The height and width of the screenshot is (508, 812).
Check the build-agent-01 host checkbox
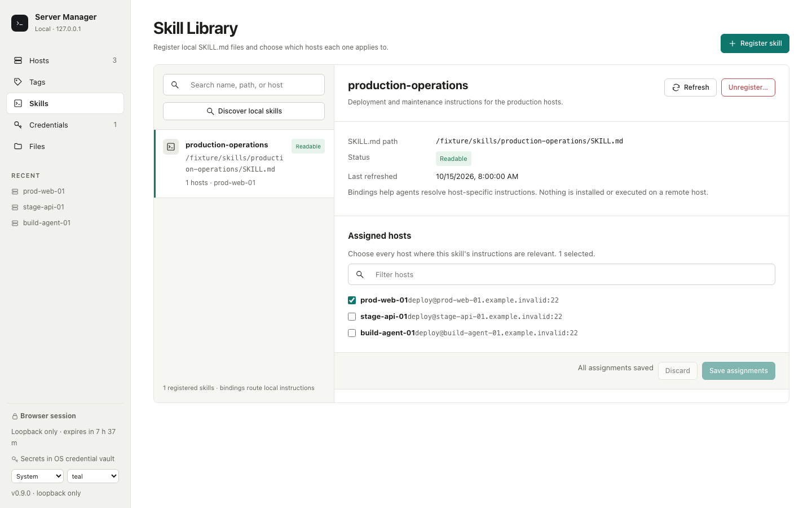pyautogui.click(x=352, y=333)
